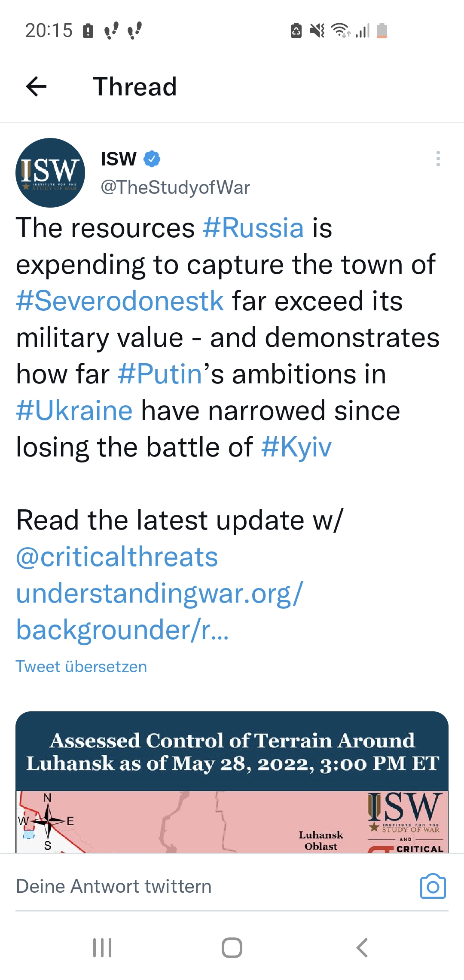Open the three-dot tweet options menu
This screenshot has width=464, height=980.
(438, 159)
